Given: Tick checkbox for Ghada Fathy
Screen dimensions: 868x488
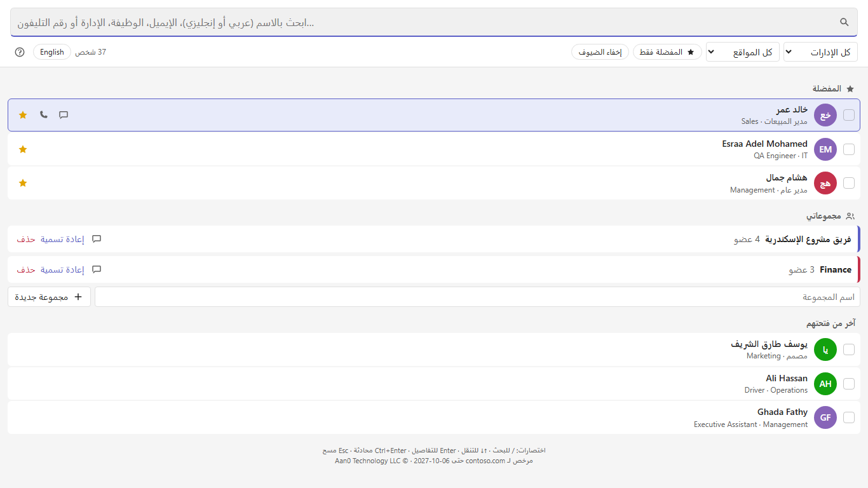Looking at the screenshot, I should [x=849, y=417].
